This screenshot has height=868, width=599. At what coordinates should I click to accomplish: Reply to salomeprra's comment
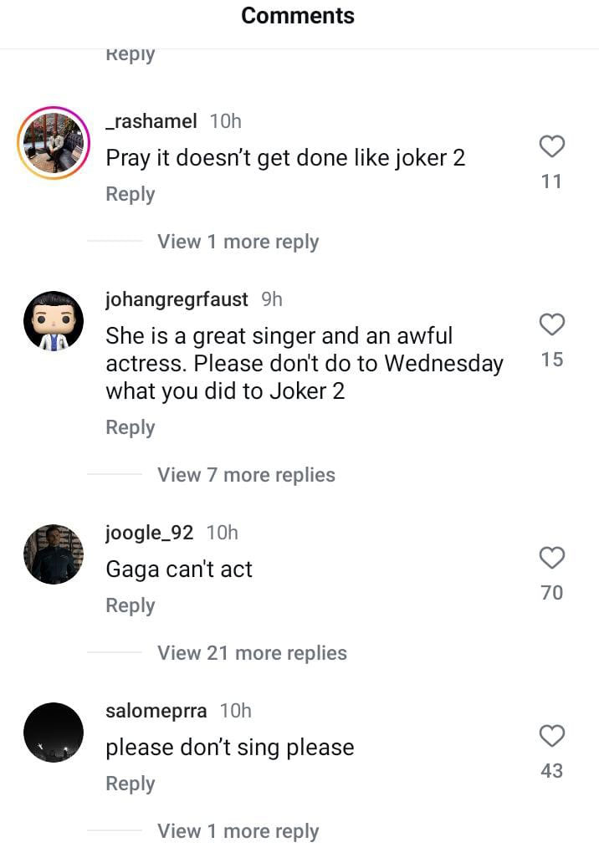click(130, 784)
